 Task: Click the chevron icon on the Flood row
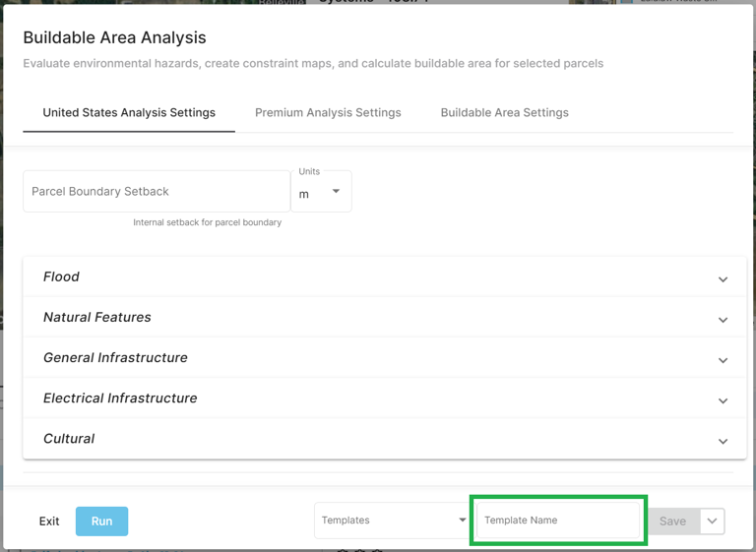point(723,279)
